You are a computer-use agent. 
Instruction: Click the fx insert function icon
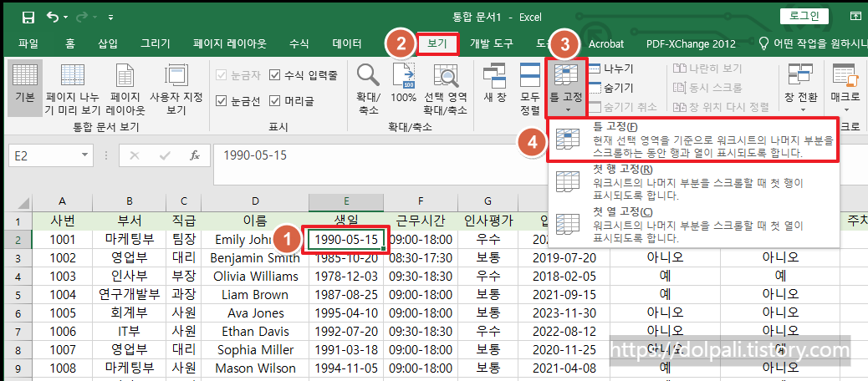[195, 156]
